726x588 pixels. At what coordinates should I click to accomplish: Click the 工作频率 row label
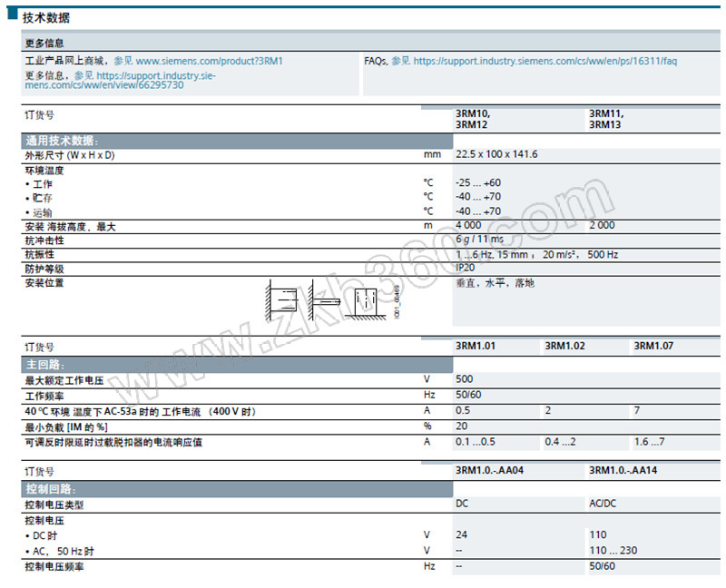click(44, 397)
